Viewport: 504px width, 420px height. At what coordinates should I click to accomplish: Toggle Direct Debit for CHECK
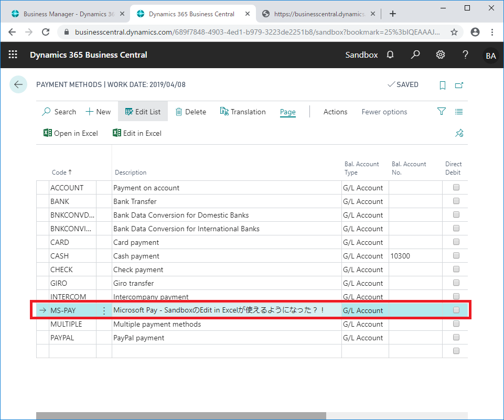pos(456,269)
